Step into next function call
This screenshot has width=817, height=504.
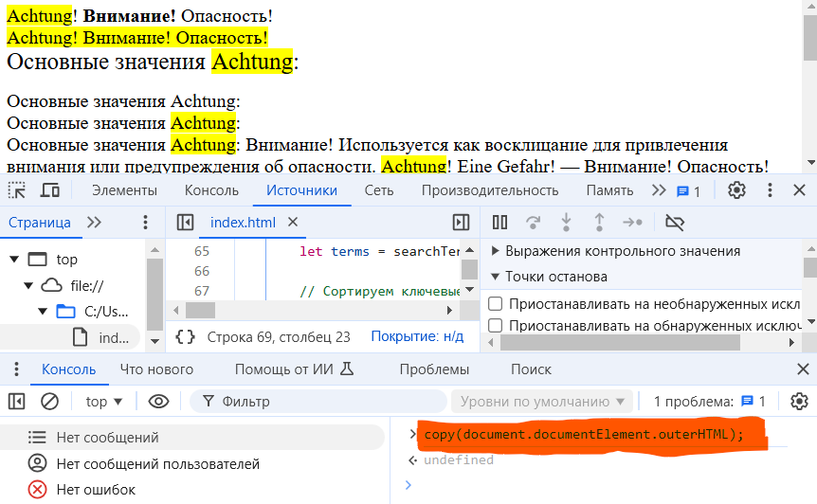(566, 223)
